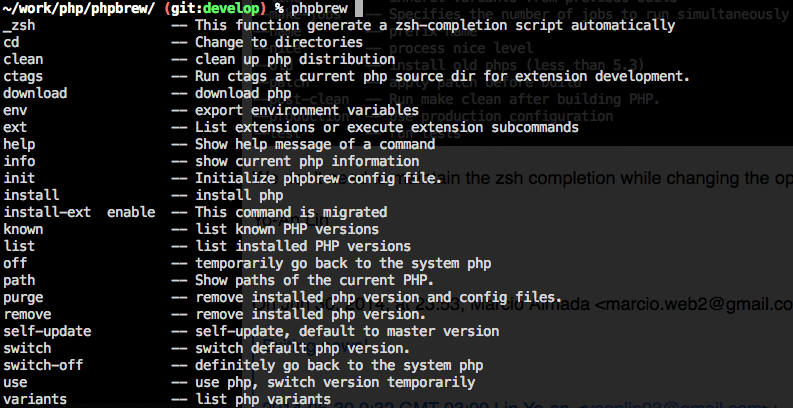The height and width of the screenshot is (408, 793).
Task: Pick the switch-off completion entry
Action: coord(43,365)
